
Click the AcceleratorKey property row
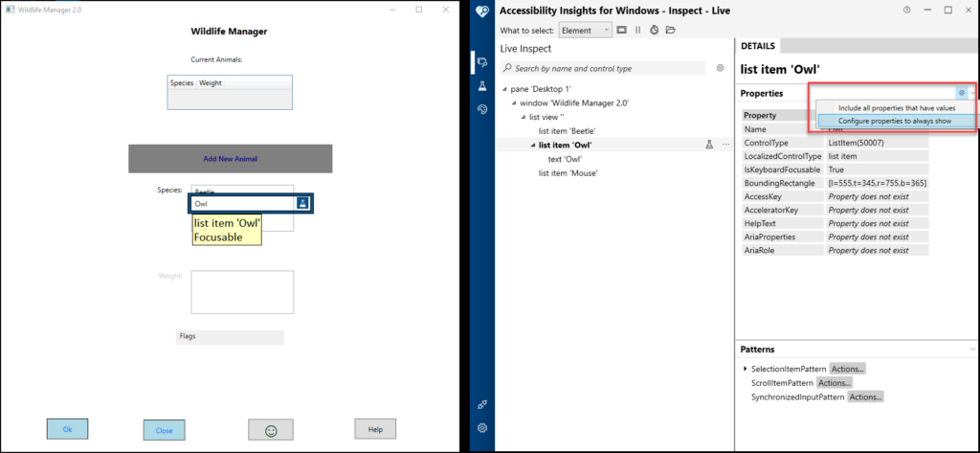tap(835, 211)
